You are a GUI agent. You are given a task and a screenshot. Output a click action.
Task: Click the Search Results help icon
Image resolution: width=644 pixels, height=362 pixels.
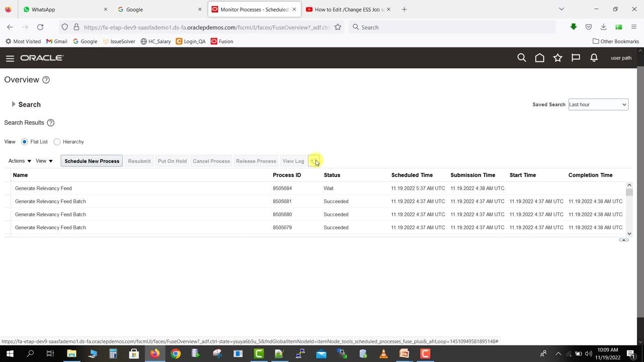pos(50,123)
